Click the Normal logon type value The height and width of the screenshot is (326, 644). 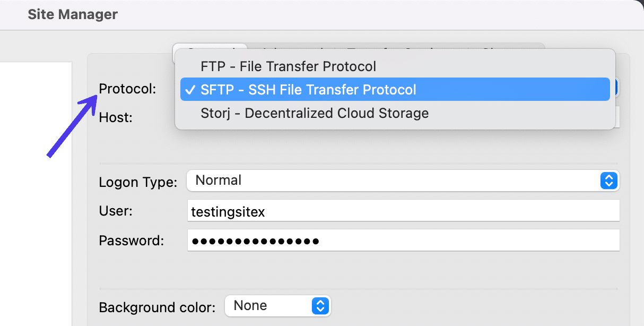pos(217,180)
